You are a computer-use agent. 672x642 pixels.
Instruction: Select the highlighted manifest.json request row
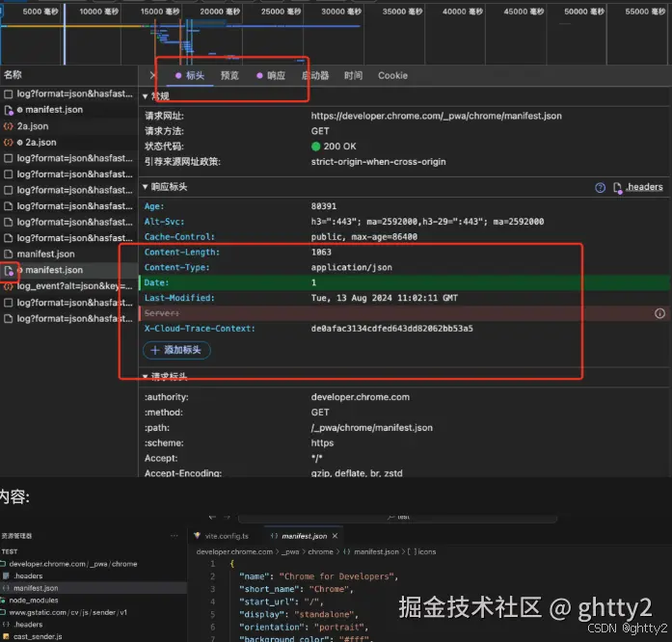coord(68,270)
